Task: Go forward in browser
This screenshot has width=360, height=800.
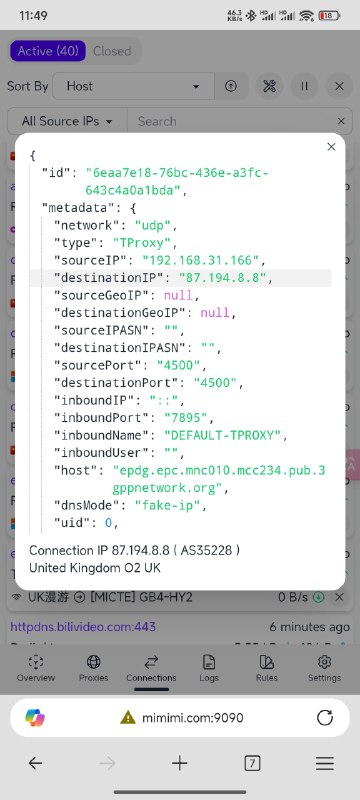Action: [x=108, y=763]
